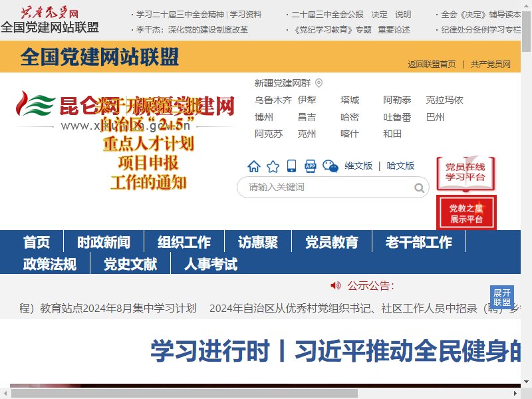Open headline 学习进行时 习近平推动全民健身
The width and height of the screenshot is (532, 399).
click(335, 350)
